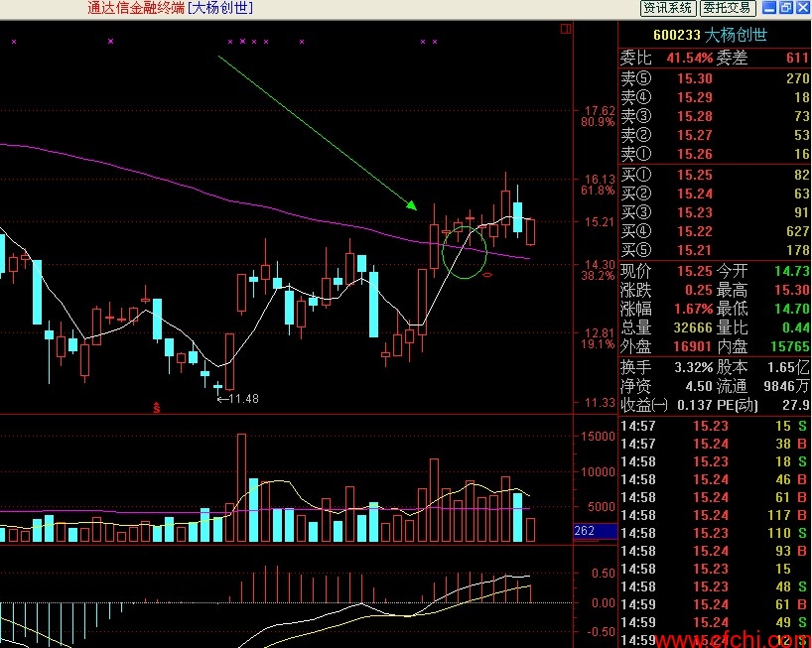Select the 委差 611 value
The width and height of the screenshot is (812, 648).
pos(797,58)
